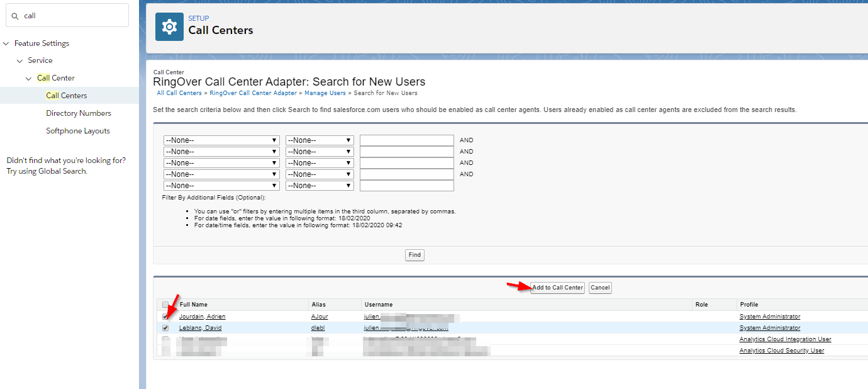Viewport: 868px width, 389px height.
Task: Open Call Centers in the setup sidebar
Action: pyautogui.click(x=67, y=96)
